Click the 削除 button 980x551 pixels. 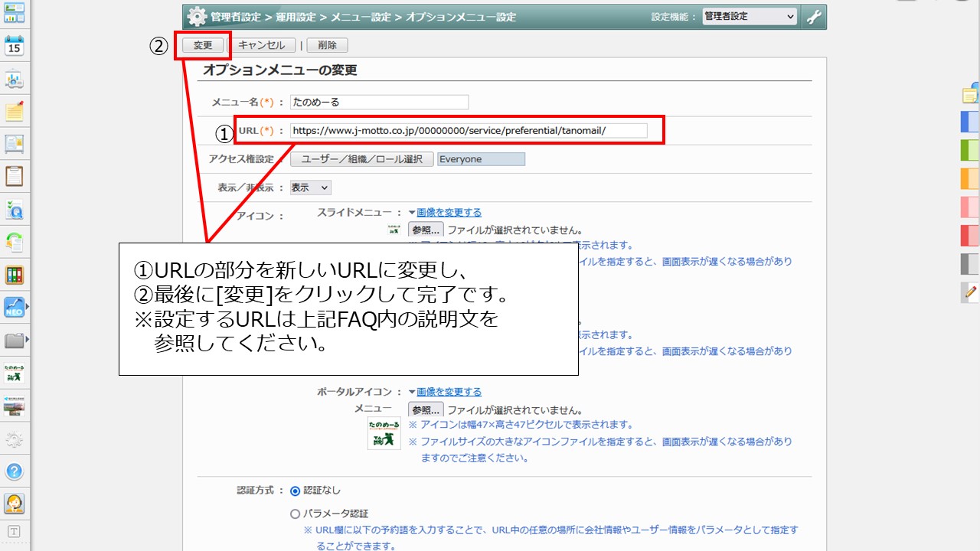coord(327,45)
